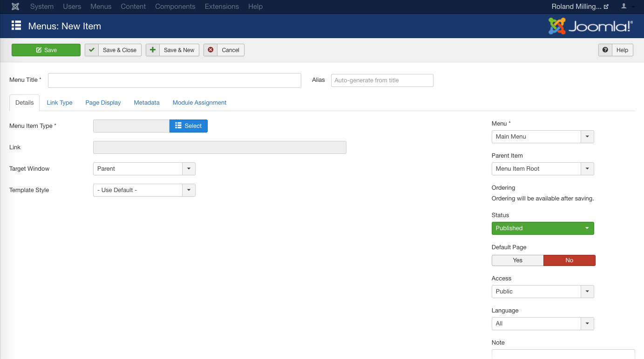Click the Menu Item Type field
The height and width of the screenshot is (359, 644).
(x=131, y=126)
